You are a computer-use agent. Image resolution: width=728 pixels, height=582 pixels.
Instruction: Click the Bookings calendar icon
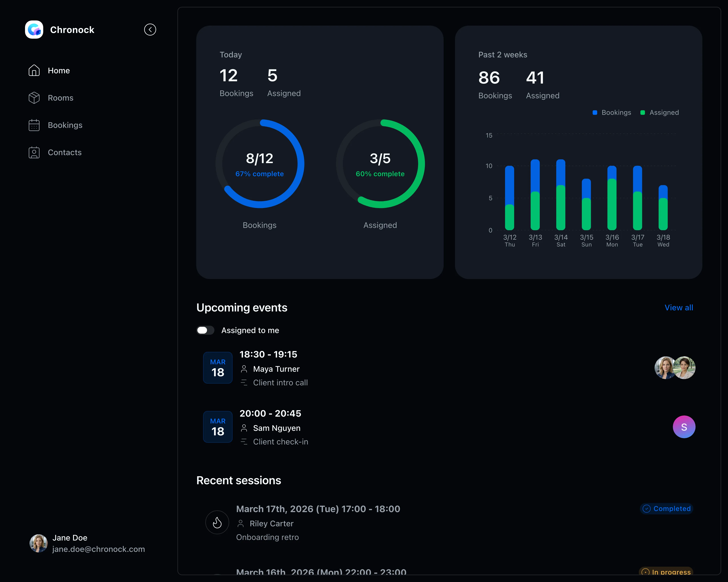coord(34,125)
